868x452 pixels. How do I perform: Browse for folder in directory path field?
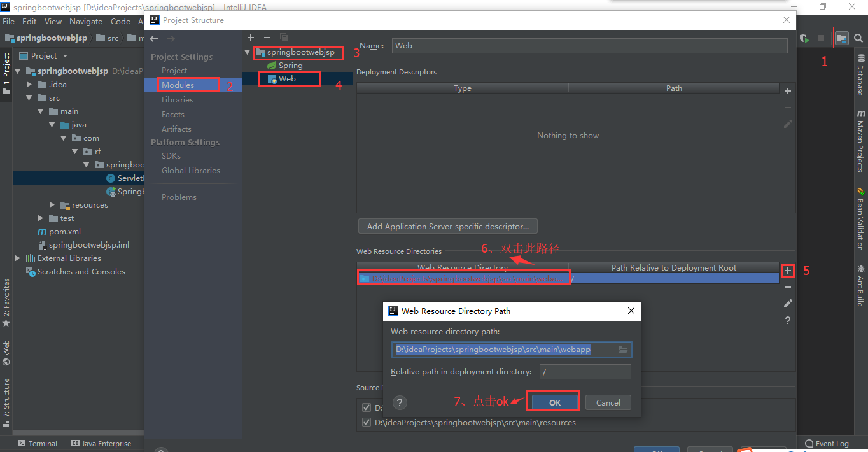coord(623,350)
